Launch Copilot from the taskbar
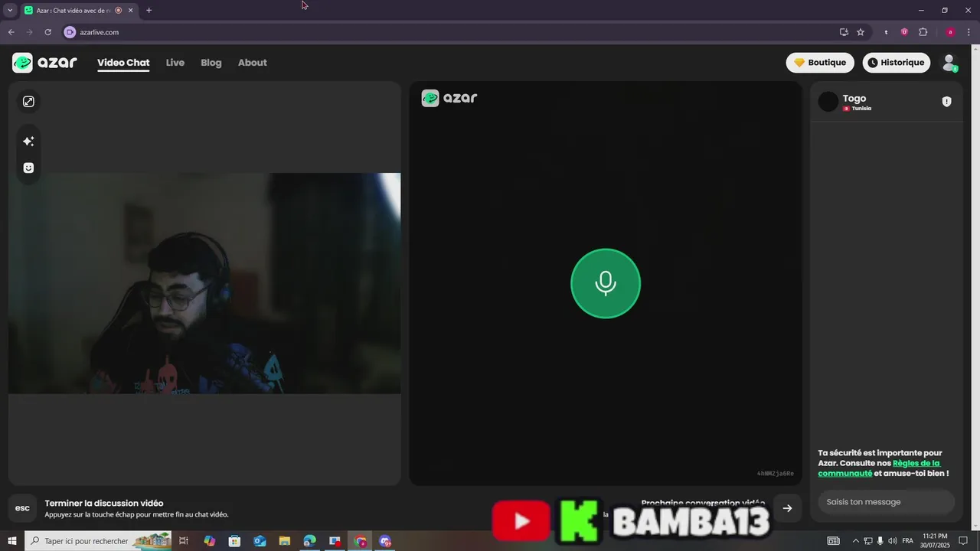The height and width of the screenshot is (551, 980). [210, 541]
